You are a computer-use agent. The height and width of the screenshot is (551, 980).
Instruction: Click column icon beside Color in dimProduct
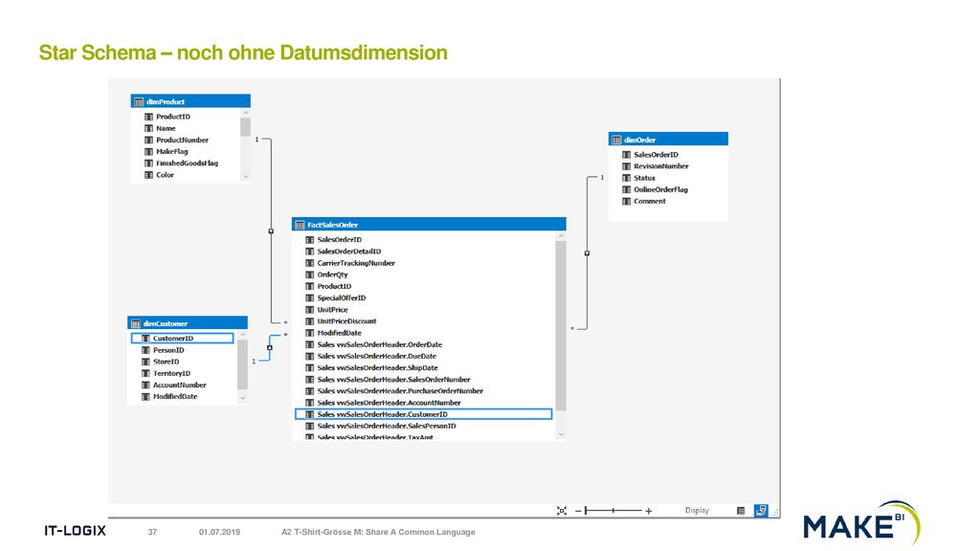(148, 175)
